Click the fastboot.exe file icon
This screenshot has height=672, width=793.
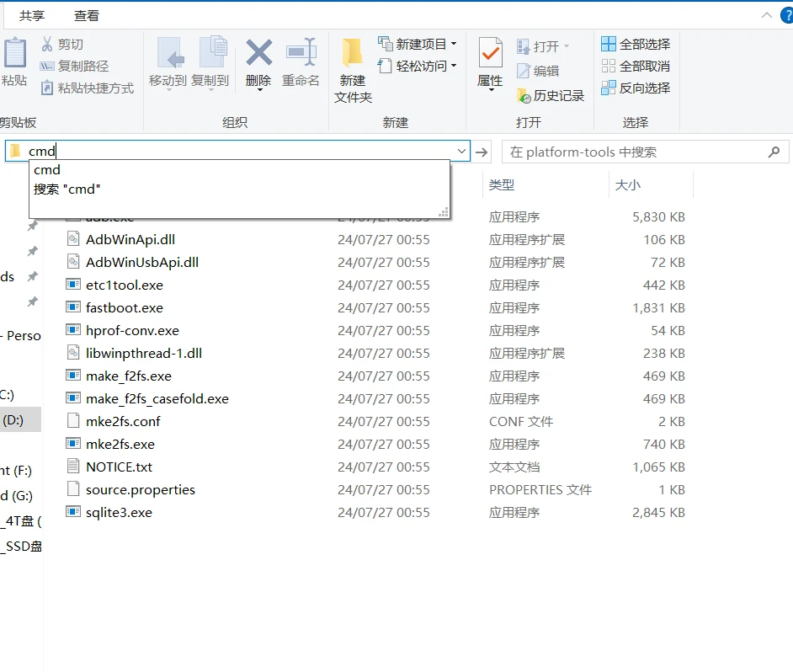click(x=73, y=307)
